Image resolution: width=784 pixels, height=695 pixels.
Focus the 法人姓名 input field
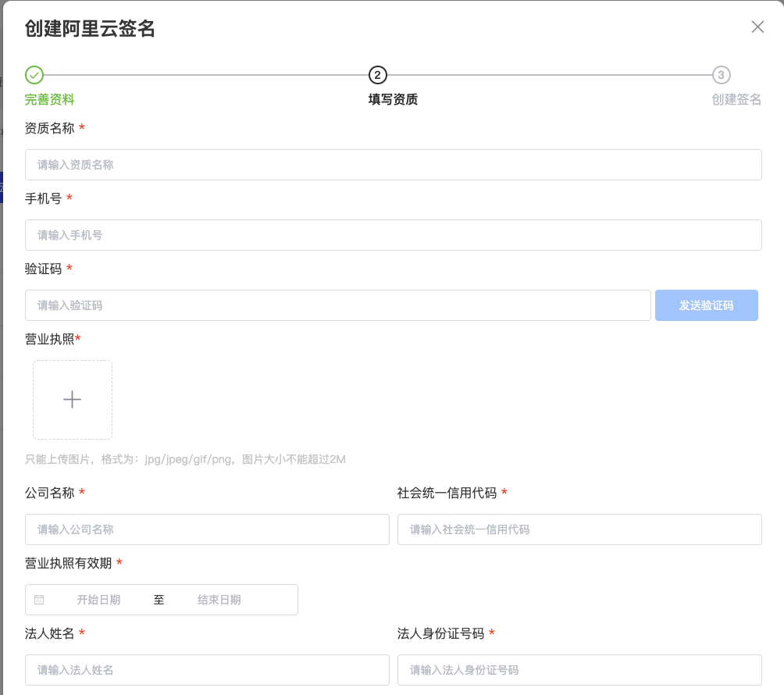click(207, 670)
